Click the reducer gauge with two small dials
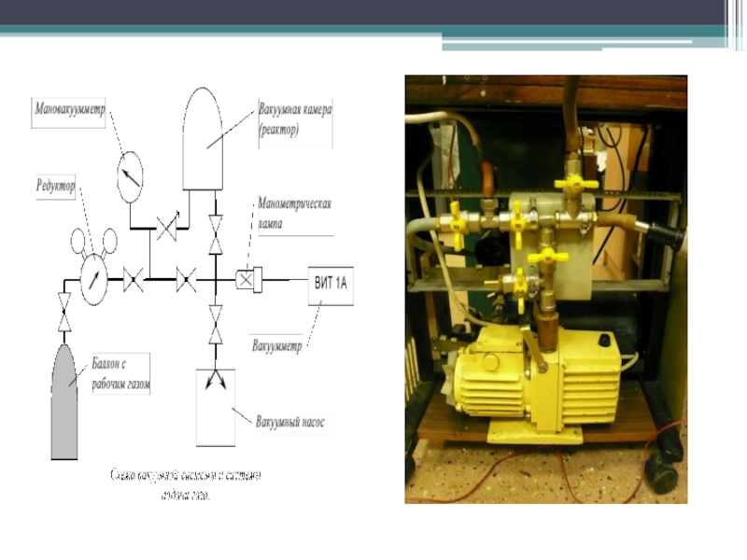 tap(94, 267)
